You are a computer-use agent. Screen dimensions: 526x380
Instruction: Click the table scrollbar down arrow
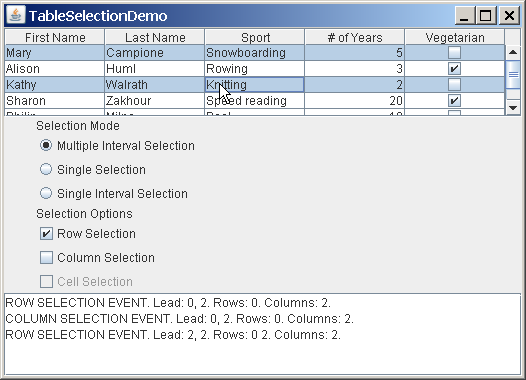click(x=513, y=108)
